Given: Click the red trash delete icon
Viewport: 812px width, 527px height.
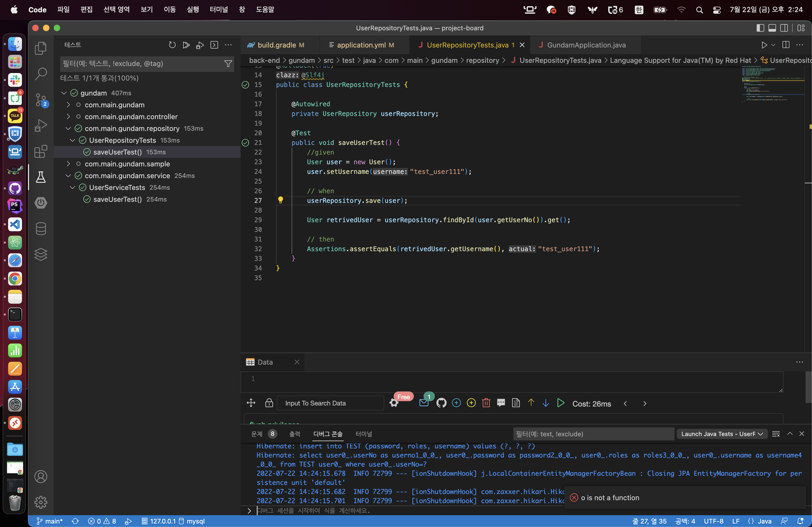Looking at the screenshot, I should coord(486,403).
